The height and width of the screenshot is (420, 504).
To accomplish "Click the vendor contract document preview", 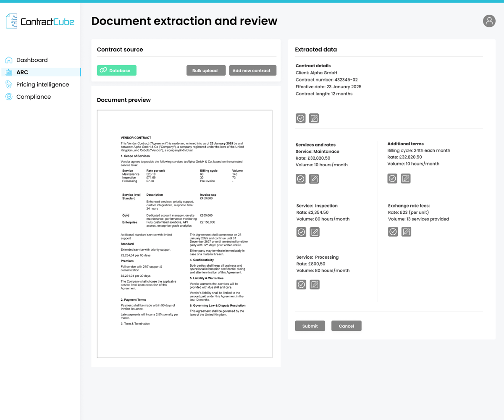I will click(184, 234).
